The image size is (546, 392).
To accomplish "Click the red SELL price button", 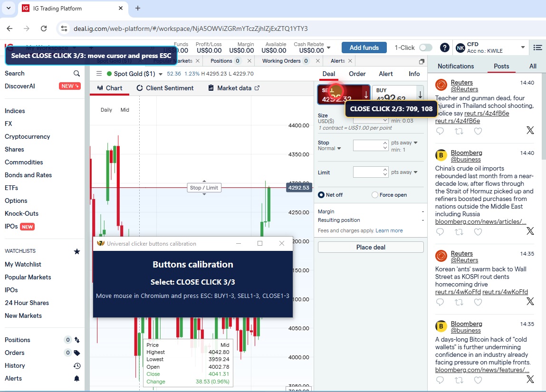I will pyautogui.click(x=344, y=95).
